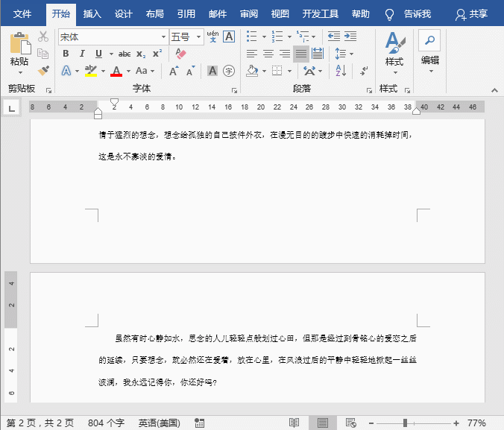This screenshot has height=430, width=504.
Task: Expand underline style dropdown arrow
Action: click(x=111, y=54)
